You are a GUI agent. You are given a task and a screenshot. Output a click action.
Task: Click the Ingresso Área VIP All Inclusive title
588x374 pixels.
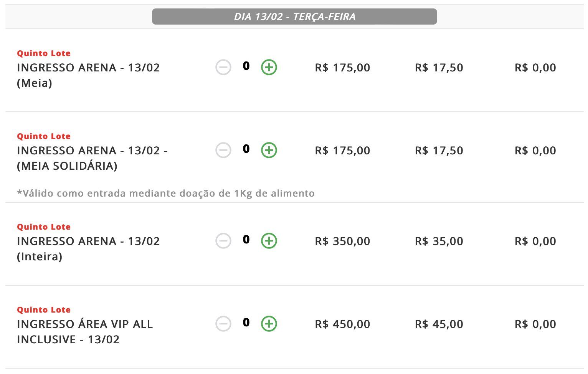[x=85, y=332]
